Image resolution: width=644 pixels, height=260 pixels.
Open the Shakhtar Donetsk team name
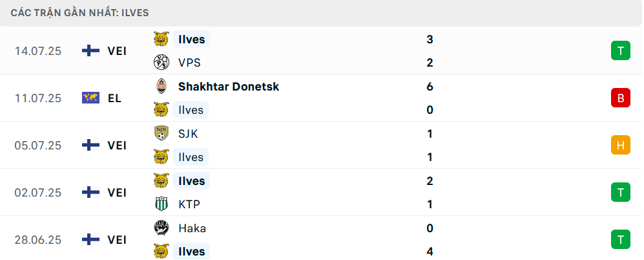(x=229, y=87)
